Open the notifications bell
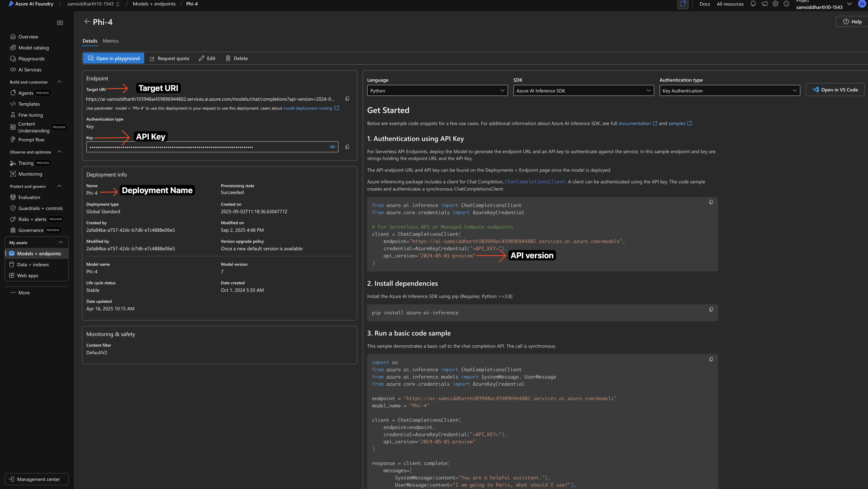868x489 pixels. 753,4
